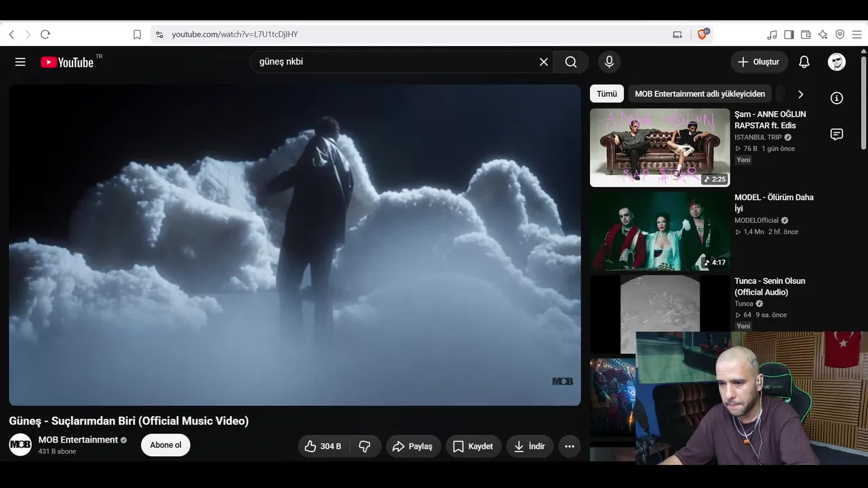Open the Brave VPN shield icon
This screenshot has width=868, height=488.
coord(840,35)
